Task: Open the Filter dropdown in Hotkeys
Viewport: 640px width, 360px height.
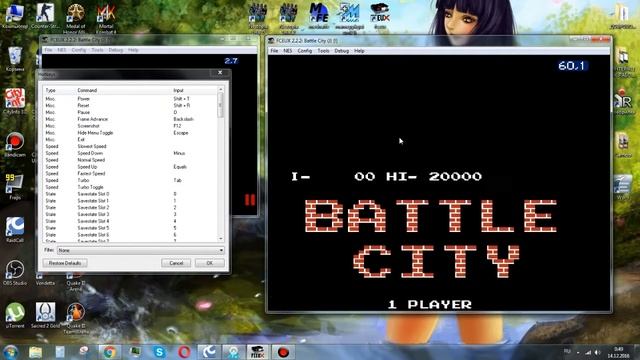Action: coord(140,250)
